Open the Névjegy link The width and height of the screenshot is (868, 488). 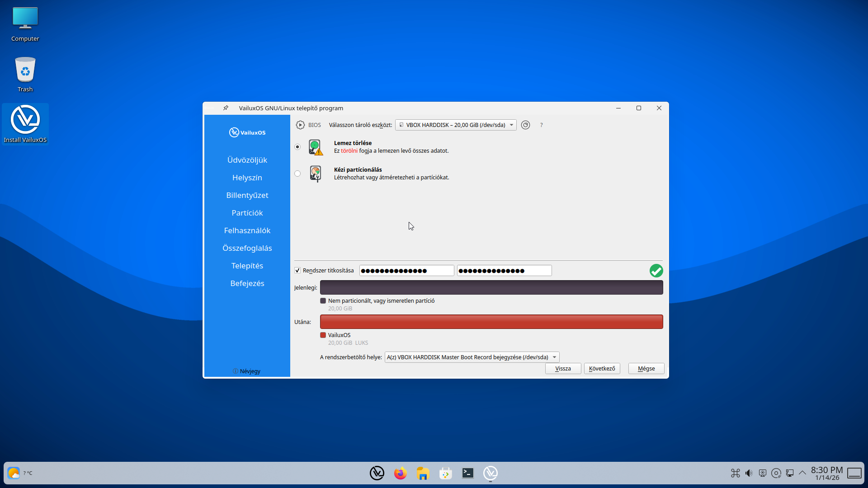[247, 371]
